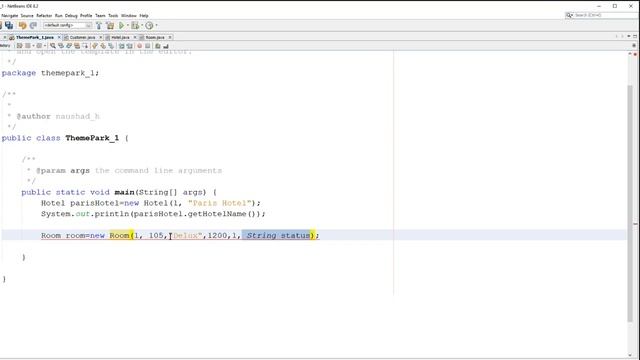The image size is (640, 360).
Task: Click Stop Macro Recording icon
Action: [148, 46]
